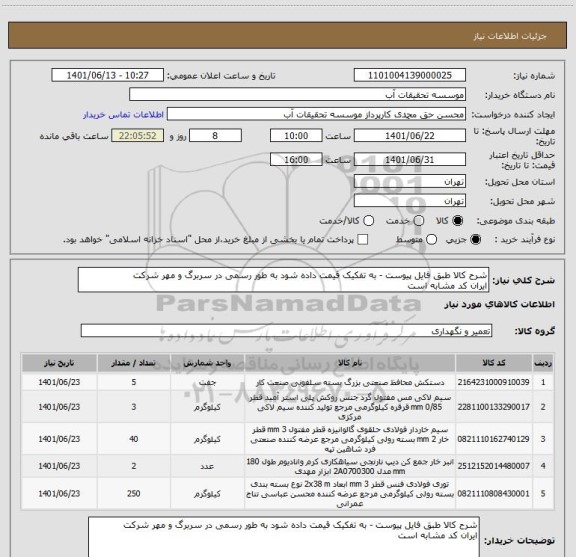The image size is (576, 557).
Task: Click the ردیف column header
Action: click(543, 363)
